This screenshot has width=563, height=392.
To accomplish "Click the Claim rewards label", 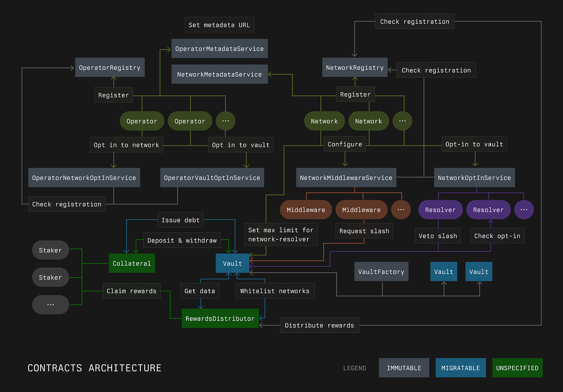I will 132,291.
